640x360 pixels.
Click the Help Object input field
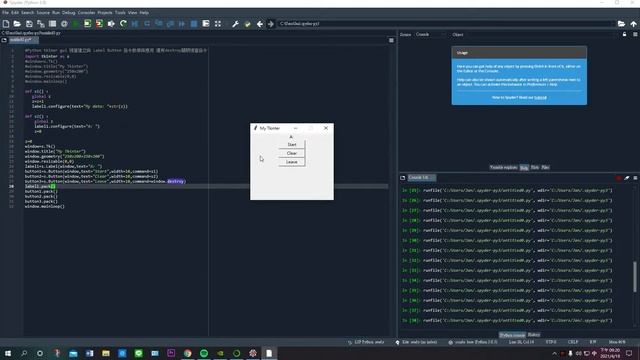[x=541, y=35]
